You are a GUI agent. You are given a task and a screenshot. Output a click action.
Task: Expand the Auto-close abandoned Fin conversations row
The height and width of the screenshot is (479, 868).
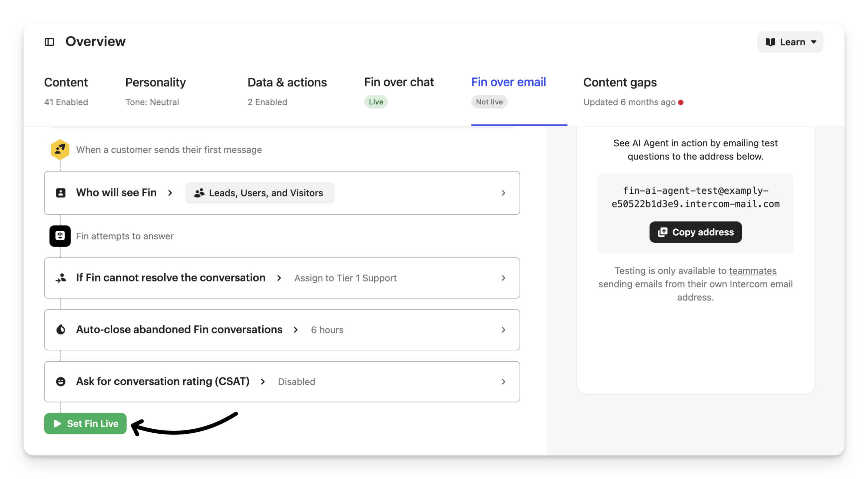503,330
